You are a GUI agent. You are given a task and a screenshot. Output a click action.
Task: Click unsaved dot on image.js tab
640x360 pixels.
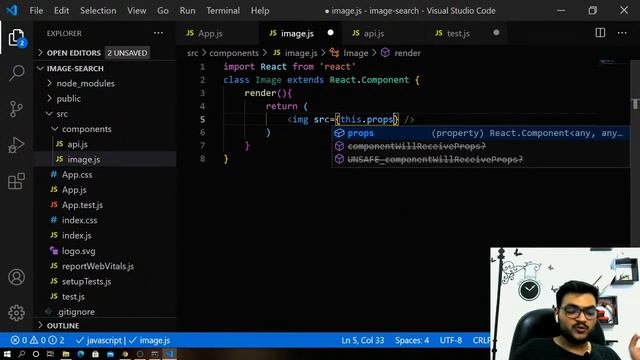click(x=330, y=33)
